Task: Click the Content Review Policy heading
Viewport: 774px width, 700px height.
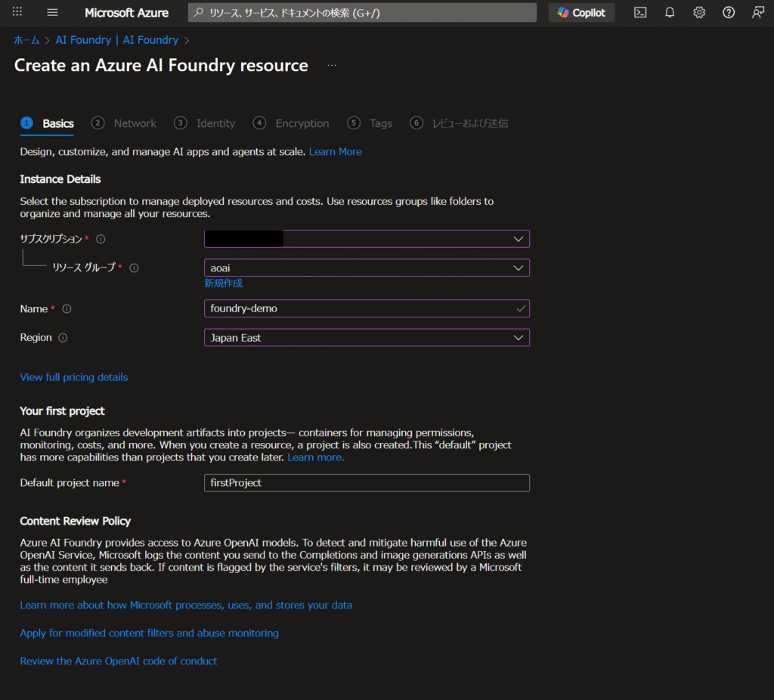Action: 76,522
